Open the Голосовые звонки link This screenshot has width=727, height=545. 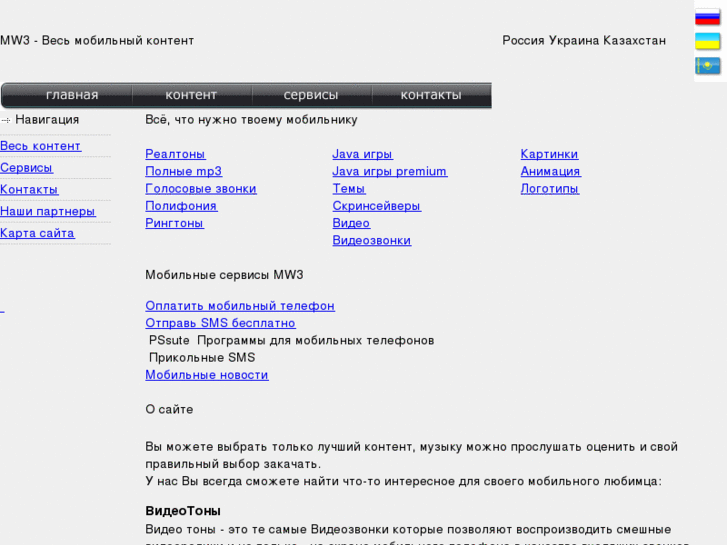[x=201, y=189]
